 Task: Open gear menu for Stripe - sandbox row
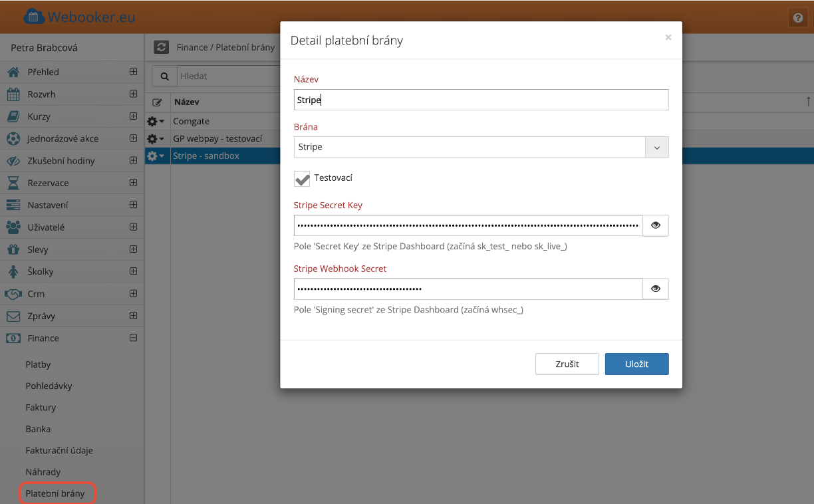(x=156, y=156)
